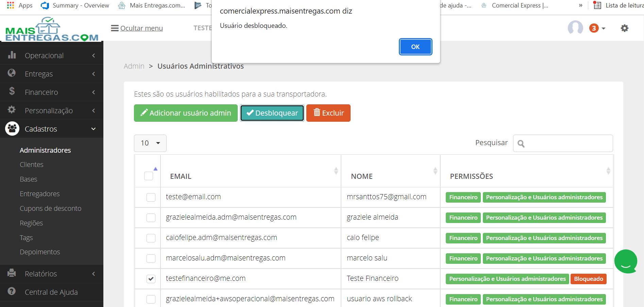644x307 pixels.
Task: Click the hamburger Ocultar menu icon
Action: pos(115,28)
